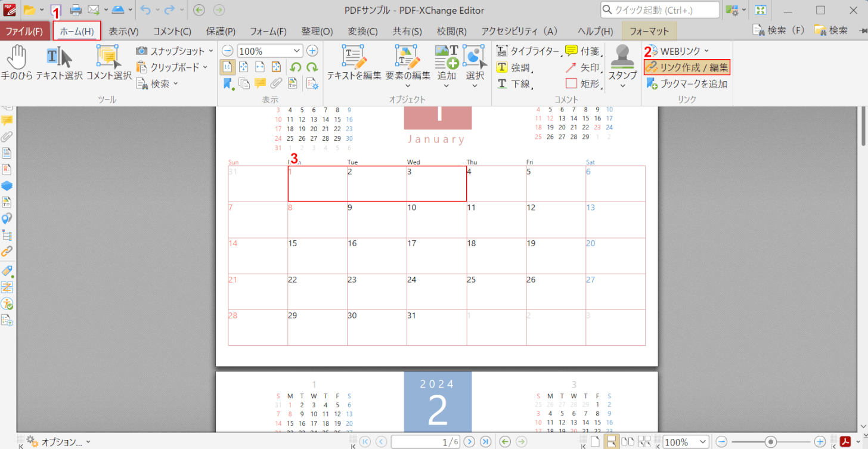
Task: Toggle Fit Width view button
Action: click(x=260, y=67)
